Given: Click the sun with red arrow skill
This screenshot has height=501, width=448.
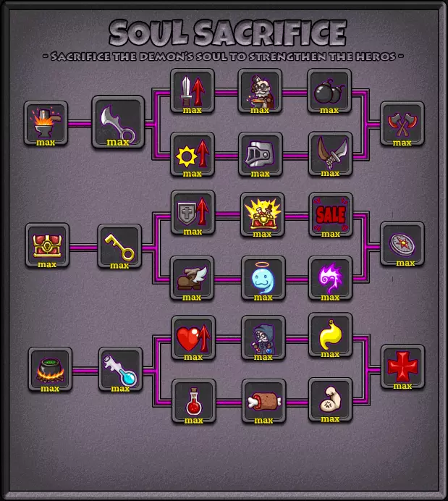Looking at the screenshot, I should tap(193, 155).
